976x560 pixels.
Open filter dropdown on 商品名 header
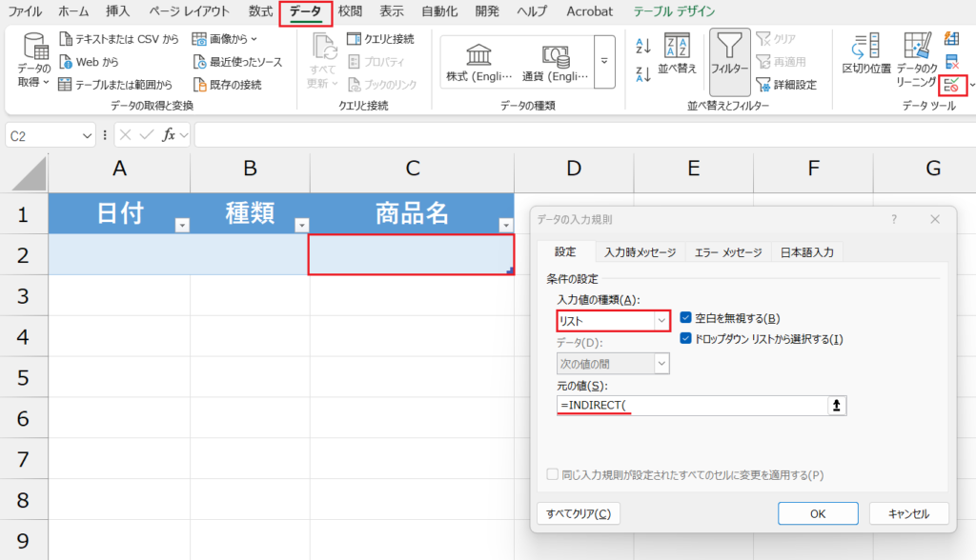(x=504, y=225)
